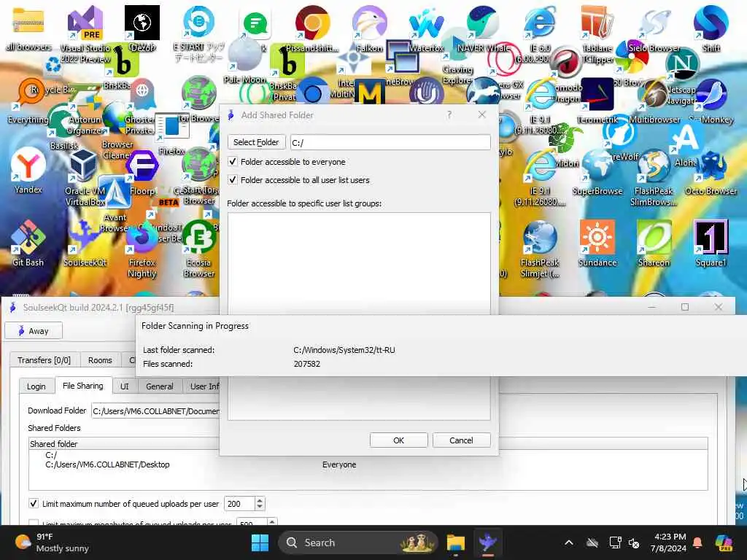Viewport: 747px width, 560px height.
Task: Open the NAVER Whale desktop icon
Action: 483,28
